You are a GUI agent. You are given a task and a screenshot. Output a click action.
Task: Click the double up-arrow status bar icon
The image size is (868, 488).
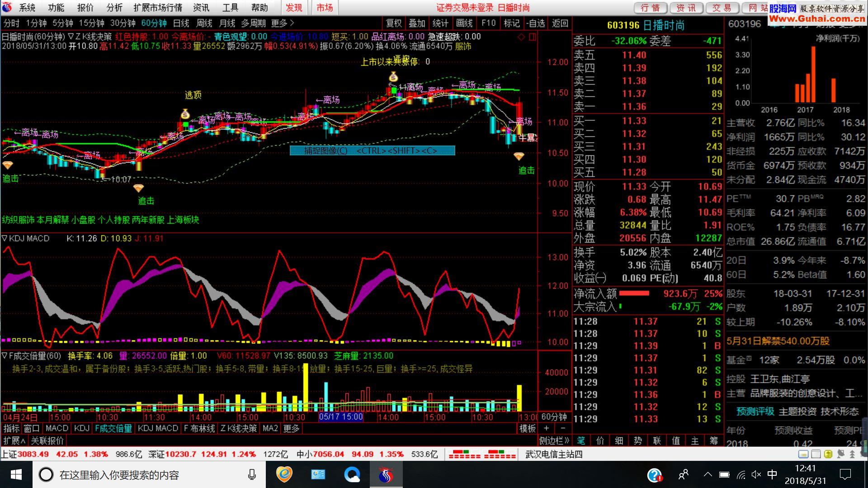(x=852, y=454)
